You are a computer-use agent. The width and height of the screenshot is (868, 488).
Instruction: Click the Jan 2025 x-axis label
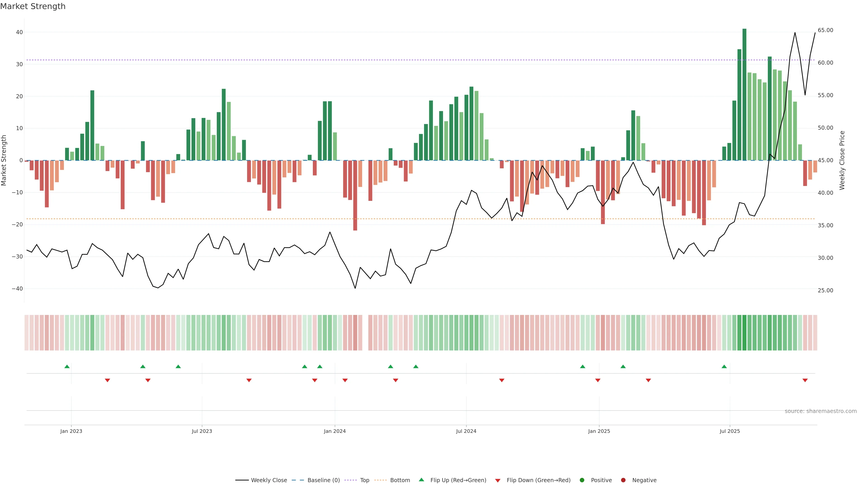tap(599, 431)
